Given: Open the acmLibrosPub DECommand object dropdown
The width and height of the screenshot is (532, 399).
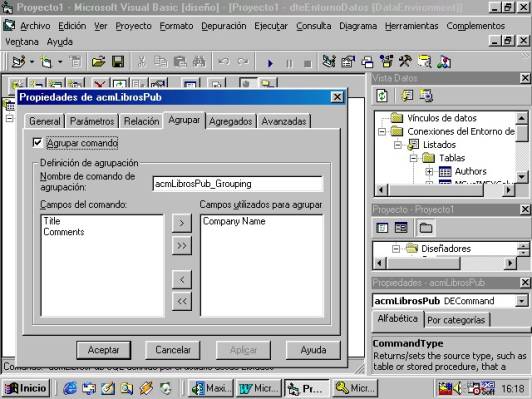Looking at the screenshot, I should (522, 301).
